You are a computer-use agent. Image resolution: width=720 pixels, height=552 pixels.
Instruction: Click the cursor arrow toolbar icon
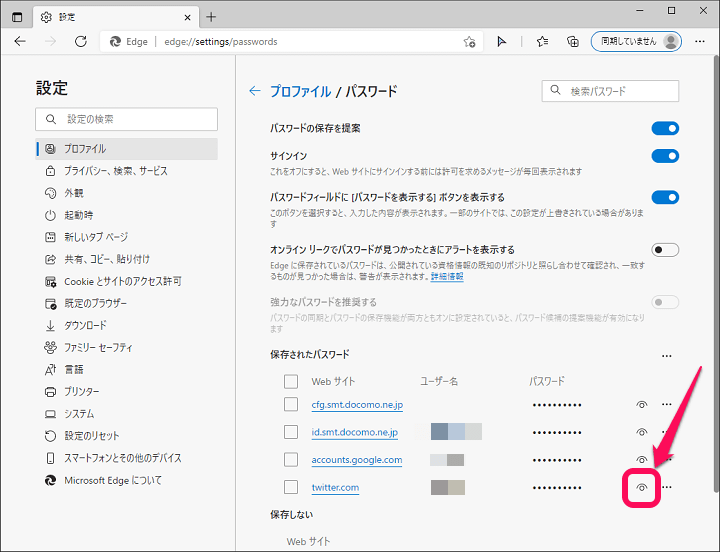[x=501, y=42]
